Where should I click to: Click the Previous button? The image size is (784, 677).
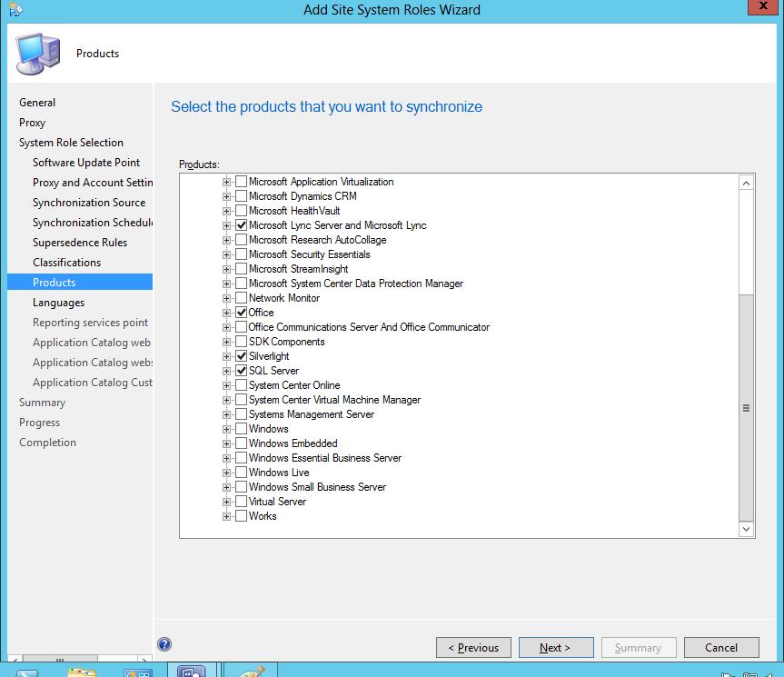click(x=473, y=648)
